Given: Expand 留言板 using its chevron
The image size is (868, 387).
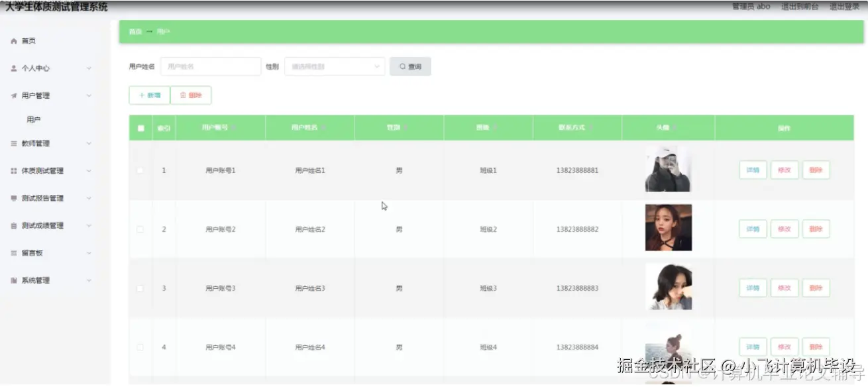Looking at the screenshot, I should pos(89,253).
